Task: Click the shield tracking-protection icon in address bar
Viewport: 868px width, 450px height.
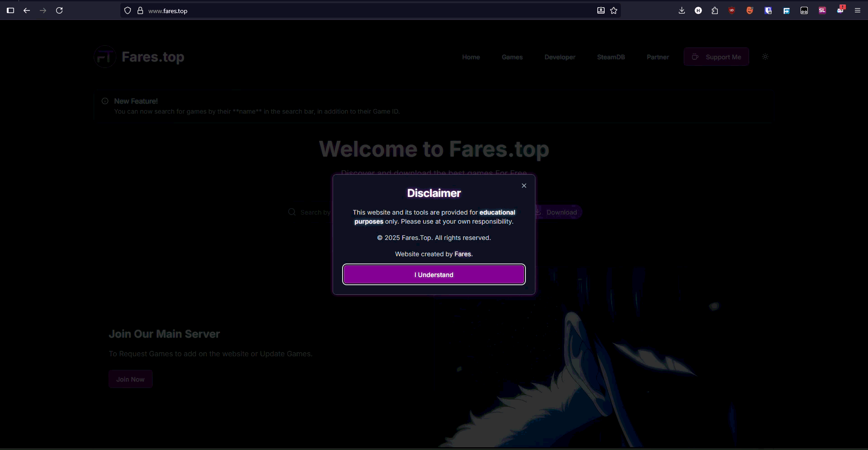Action: tap(127, 10)
